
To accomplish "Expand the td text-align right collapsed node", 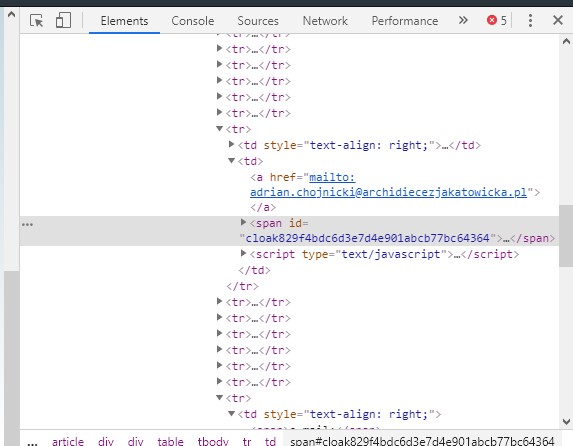I will coord(231,144).
